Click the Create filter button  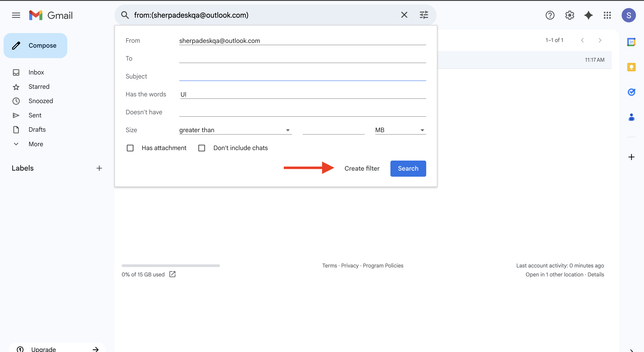362,168
